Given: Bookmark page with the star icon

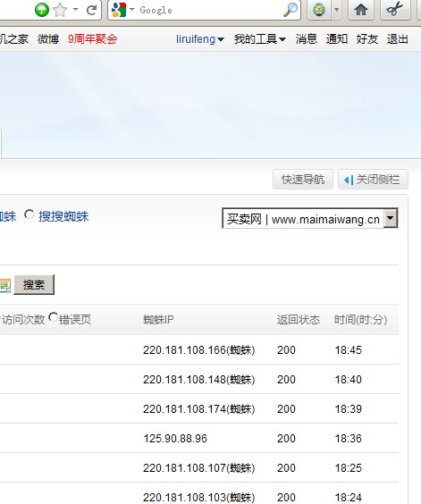Looking at the screenshot, I should [x=60, y=10].
